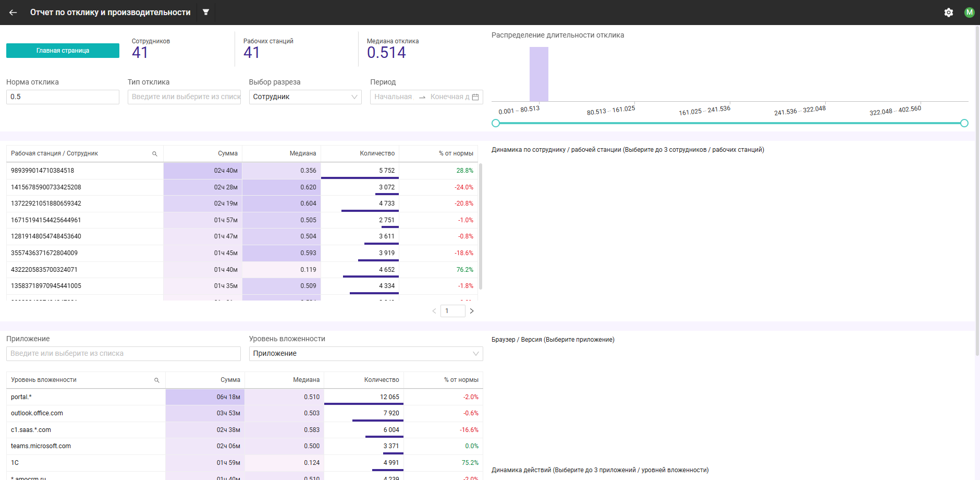
Task: Click sum value 06ч 18м
Action: click(x=228, y=397)
